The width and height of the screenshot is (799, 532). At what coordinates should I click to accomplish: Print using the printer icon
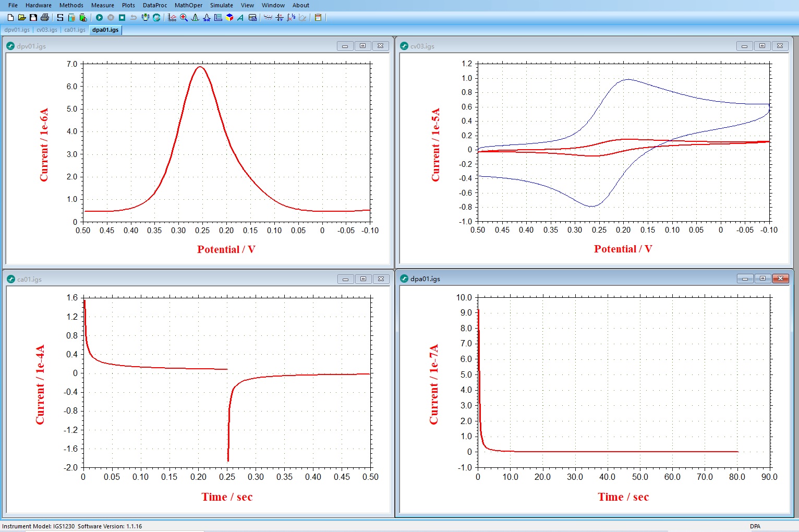pos(45,17)
